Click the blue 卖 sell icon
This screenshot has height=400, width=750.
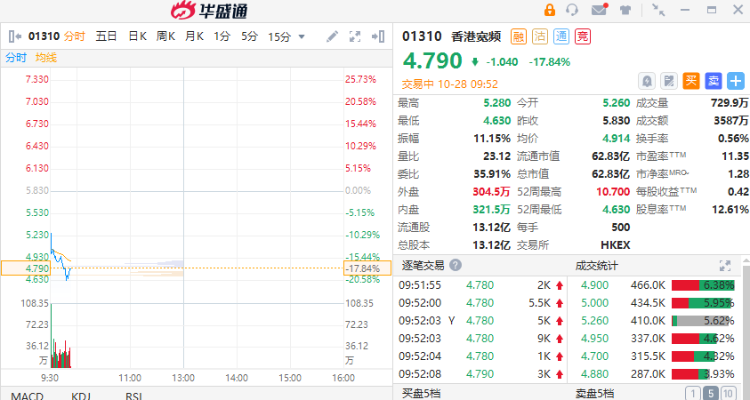coord(713,80)
